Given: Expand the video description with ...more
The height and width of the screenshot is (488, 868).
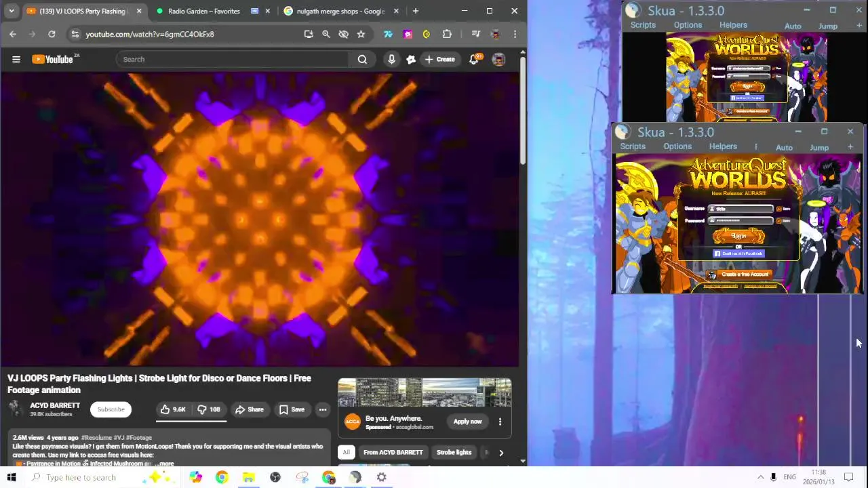Looking at the screenshot, I should tap(163, 464).
